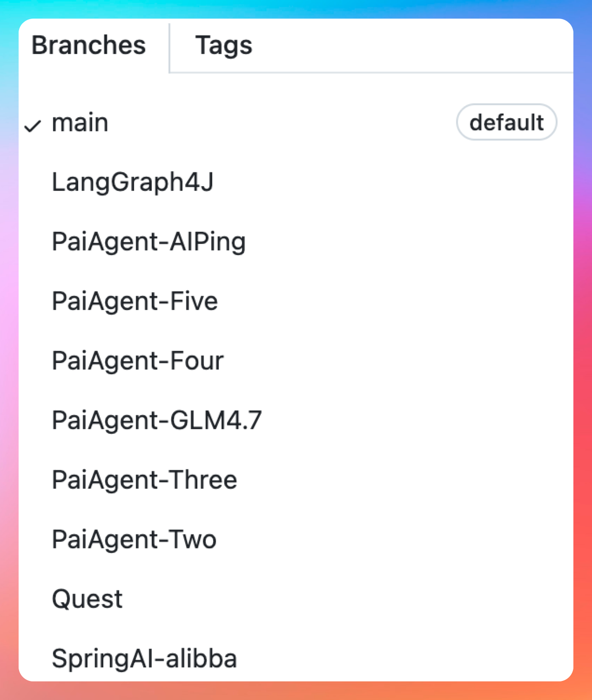Select the main branch
The height and width of the screenshot is (700, 592).
click(80, 123)
